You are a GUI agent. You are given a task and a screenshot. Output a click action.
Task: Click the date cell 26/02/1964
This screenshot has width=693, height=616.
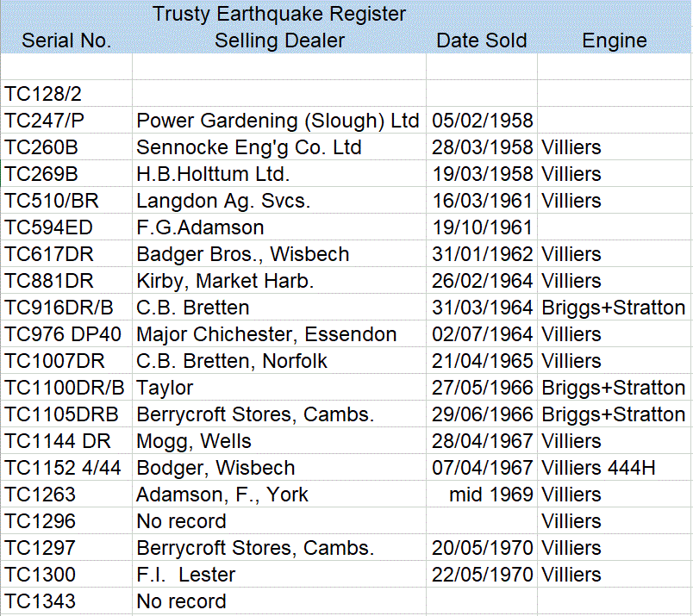(482, 281)
